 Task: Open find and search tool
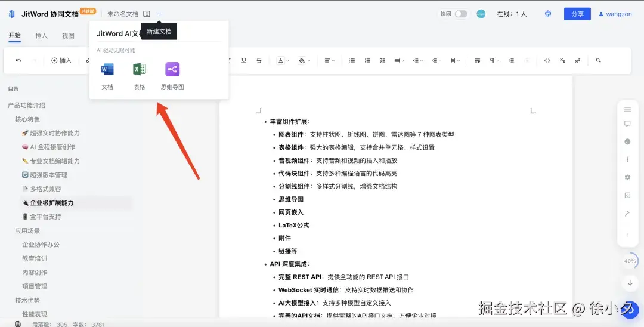(599, 60)
